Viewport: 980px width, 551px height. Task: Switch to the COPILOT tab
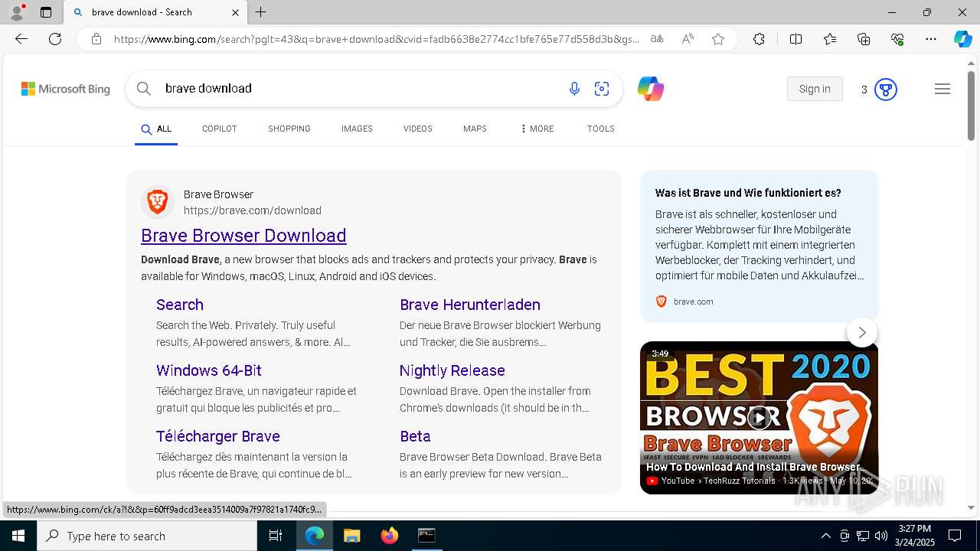[x=219, y=129]
